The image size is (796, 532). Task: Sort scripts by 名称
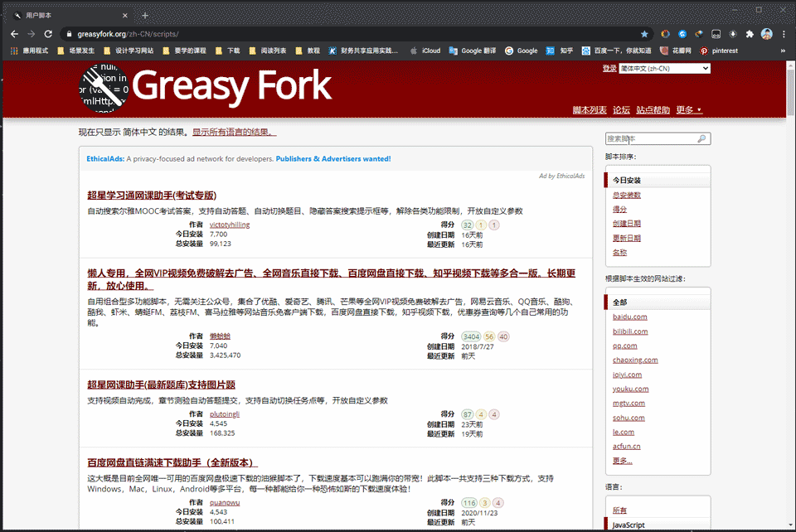619,253
